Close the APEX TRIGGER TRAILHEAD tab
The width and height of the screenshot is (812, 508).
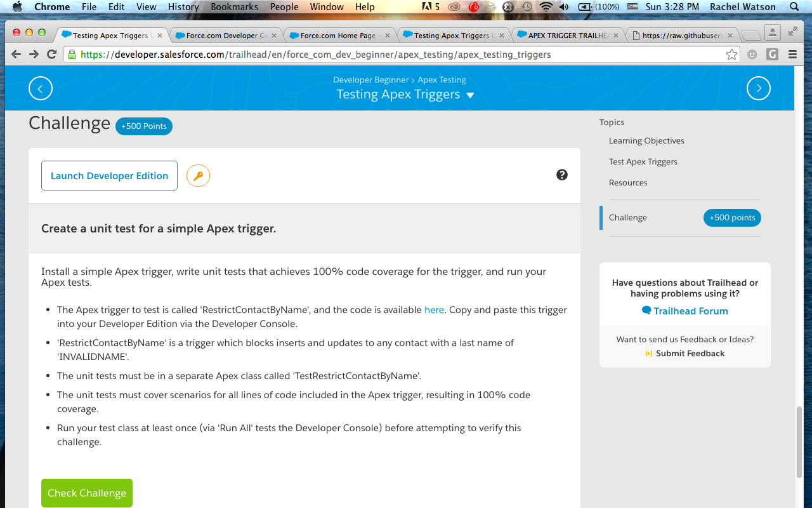click(x=615, y=36)
